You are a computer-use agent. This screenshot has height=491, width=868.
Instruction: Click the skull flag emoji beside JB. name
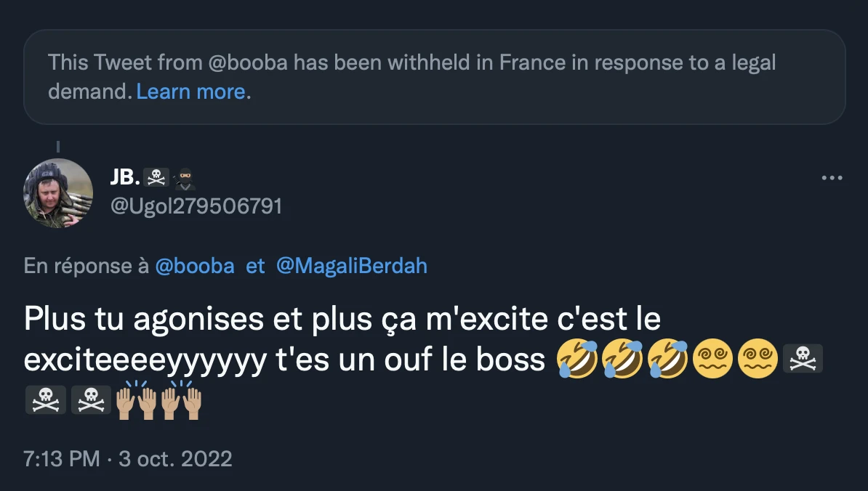156,176
